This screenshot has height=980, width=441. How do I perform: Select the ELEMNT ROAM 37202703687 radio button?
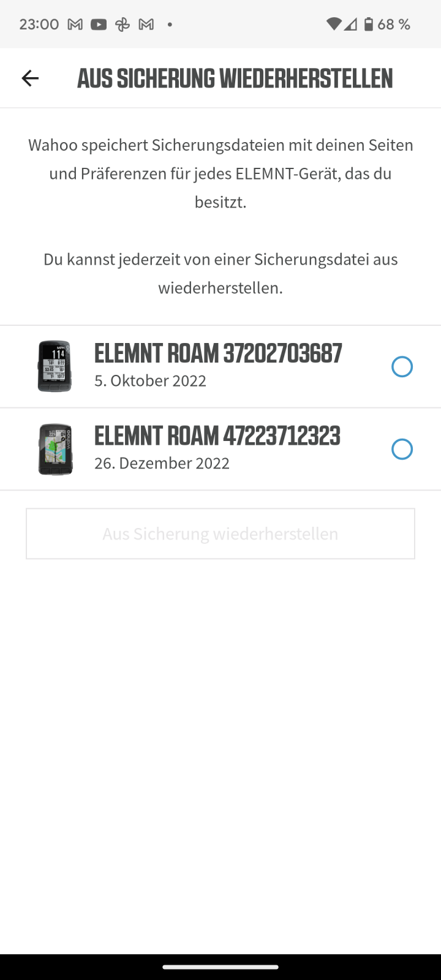(402, 367)
